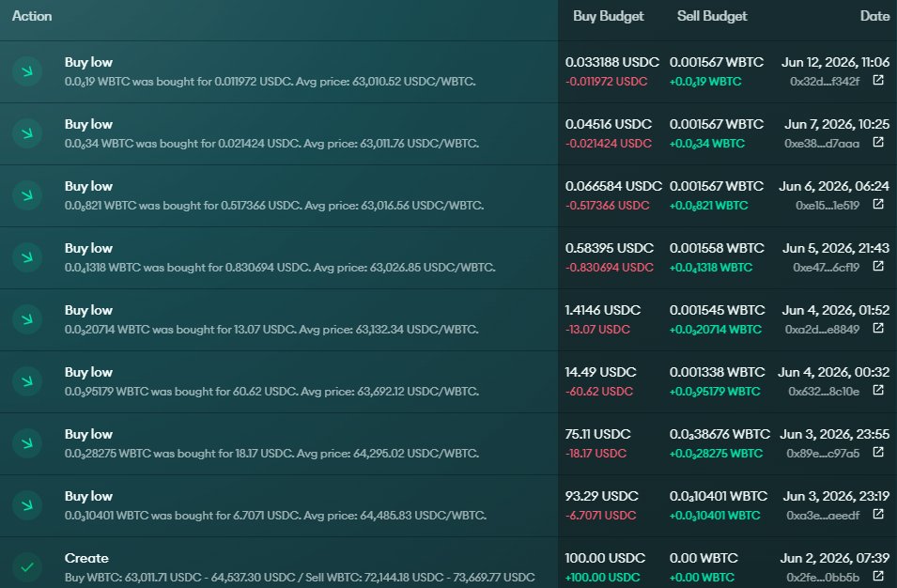Click transaction hash 0x2fe...0bb5b
The width and height of the screenshot is (897, 588).
(x=823, y=577)
